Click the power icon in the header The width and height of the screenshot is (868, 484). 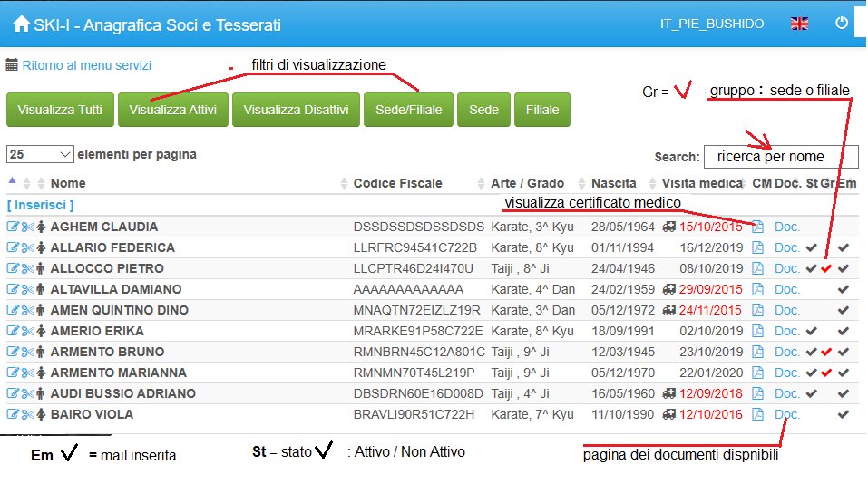pos(842,24)
